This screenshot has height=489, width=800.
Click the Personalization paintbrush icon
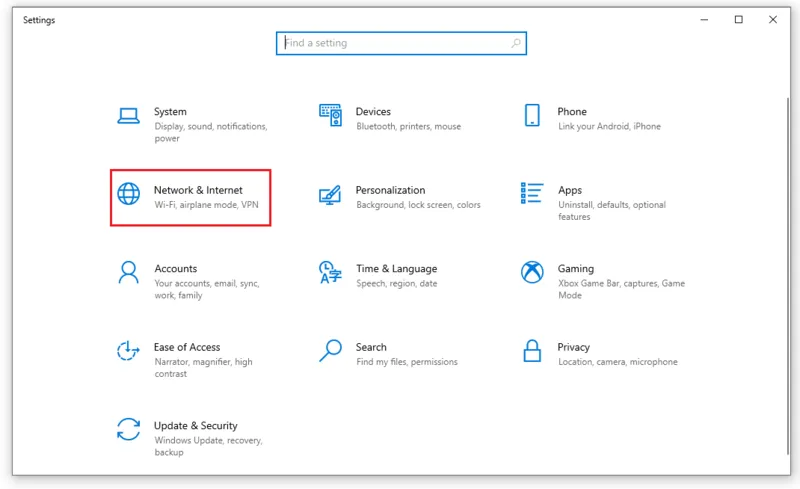click(330, 194)
